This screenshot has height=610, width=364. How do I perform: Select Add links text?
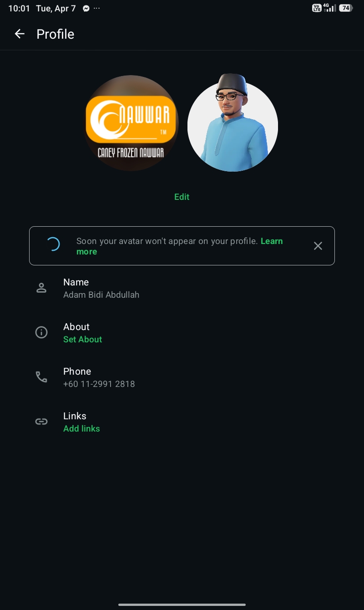(81, 428)
